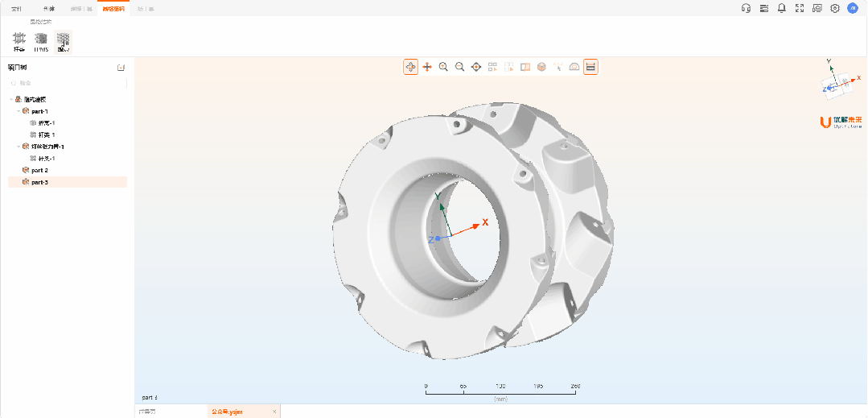Select part-3 in model tree

click(68, 182)
